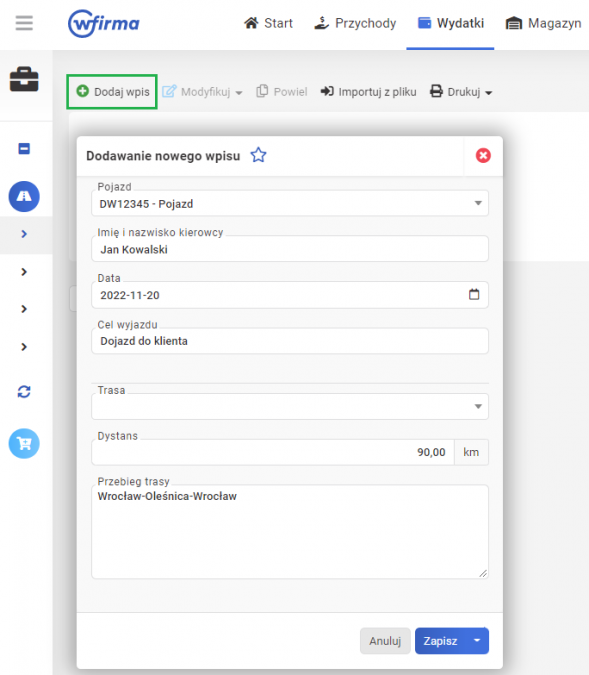The width and height of the screenshot is (589, 675).
Task: Open the Pojazd dropdown
Action: [x=290, y=203]
